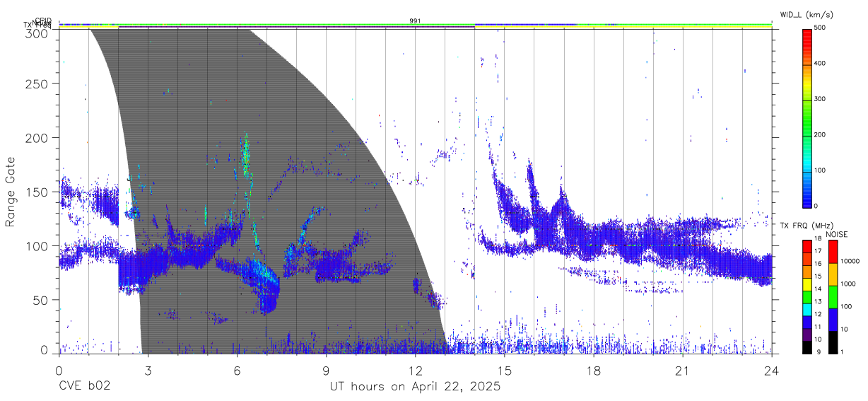
Task: Click the '300' tick on the WID color bar
Action: [x=821, y=99]
